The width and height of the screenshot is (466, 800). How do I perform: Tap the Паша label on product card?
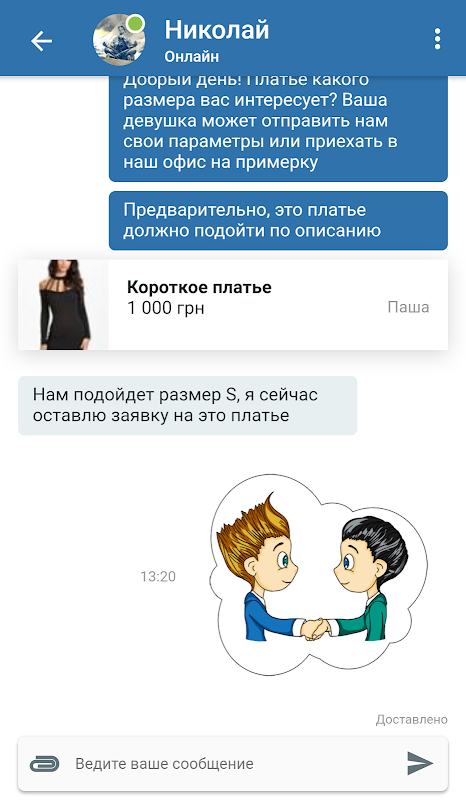point(408,307)
